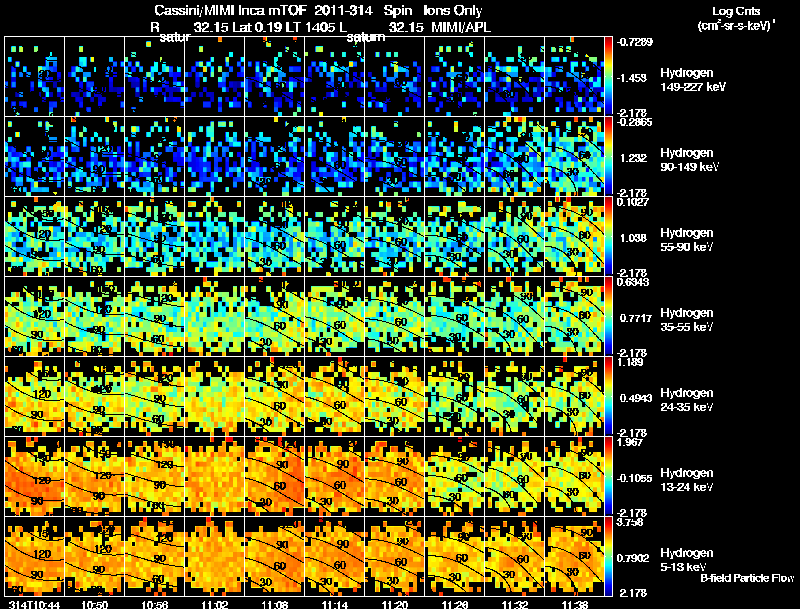Screen dimensions: 800x609
Task: Click the Log Cnts units header
Action: coord(736,18)
